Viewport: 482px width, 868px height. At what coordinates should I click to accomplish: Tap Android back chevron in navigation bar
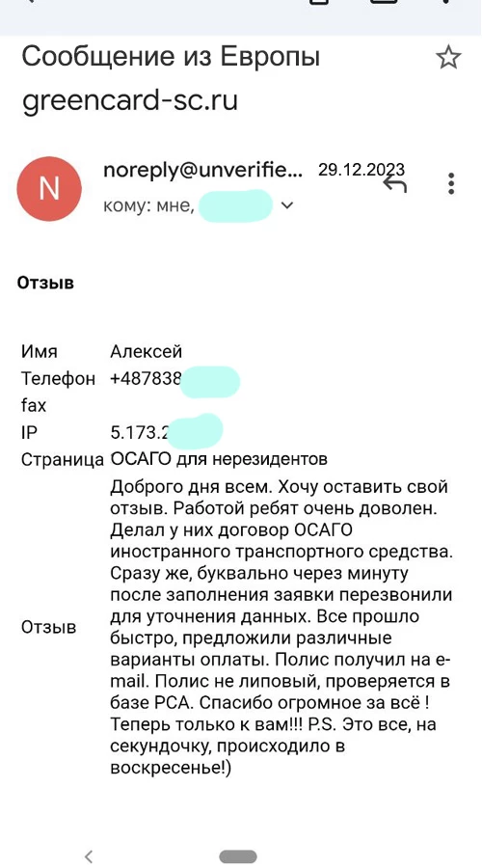pyautogui.click(x=89, y=855)
